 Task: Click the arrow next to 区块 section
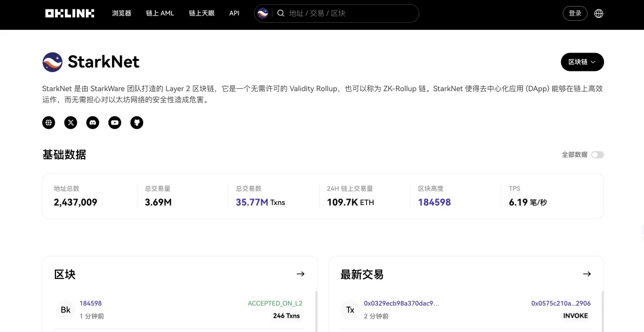click(301, 274)
